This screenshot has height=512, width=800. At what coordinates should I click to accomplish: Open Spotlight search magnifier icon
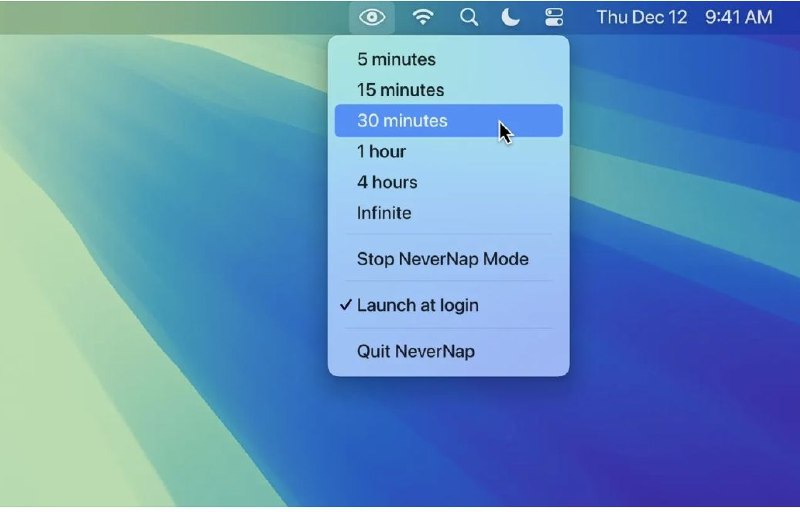click(469, 17)
